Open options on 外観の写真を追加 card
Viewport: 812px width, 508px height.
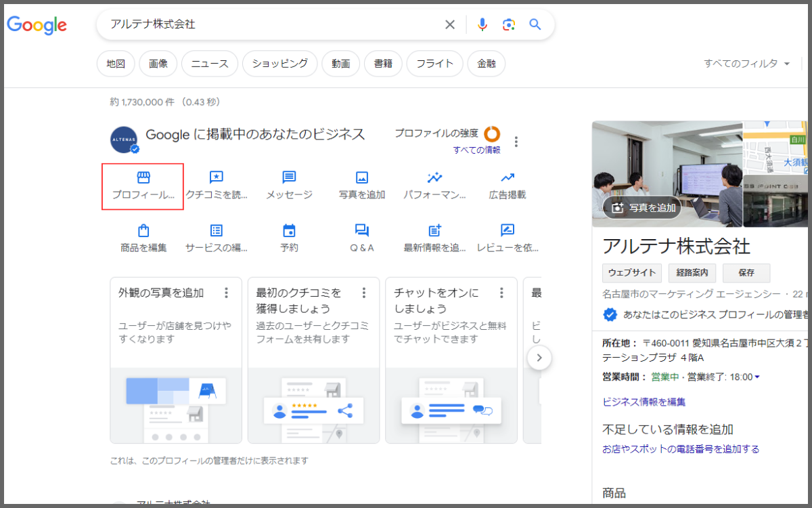(x=226, y=293)
